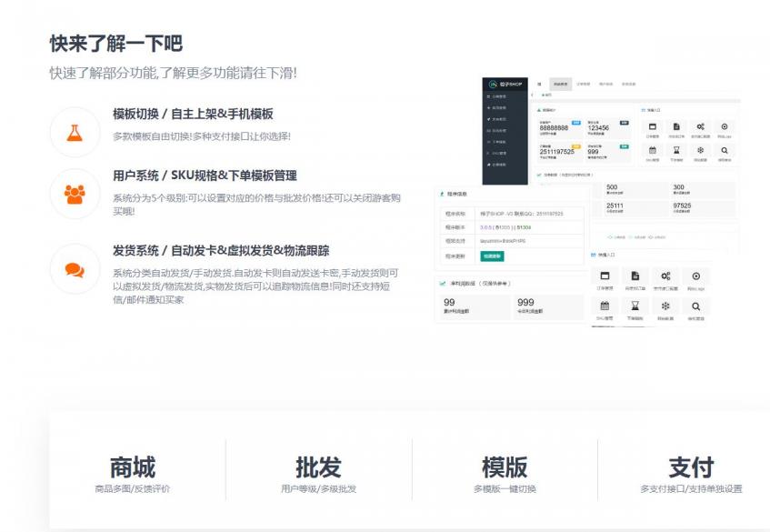
Task: Click the hourglass order-template icon
Action: (635, 304)
